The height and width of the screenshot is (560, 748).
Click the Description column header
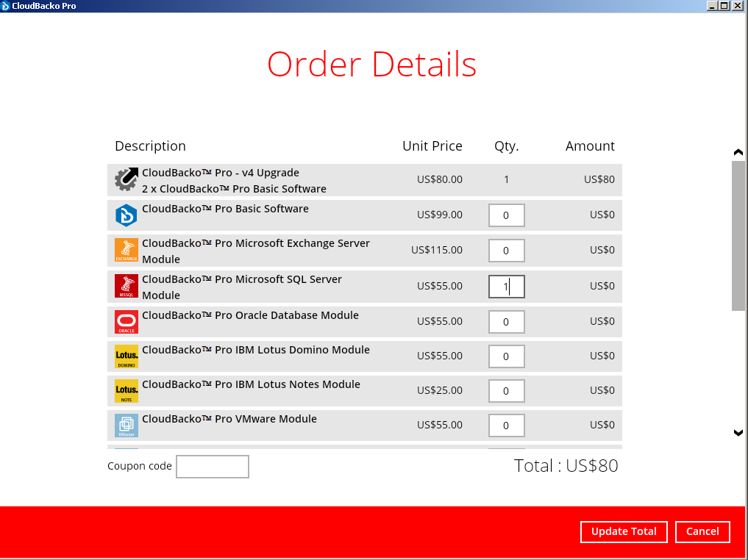(x=150, y=146)
